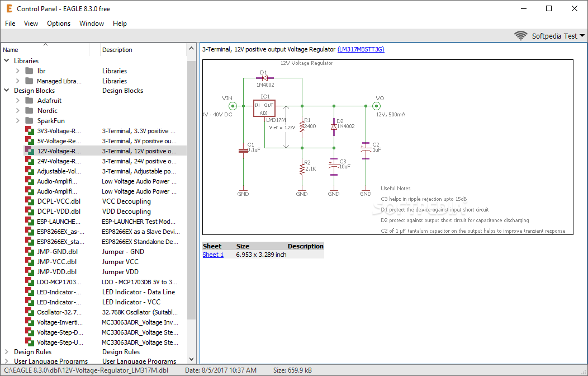Image resolution: width=588 pixels, height=376 pixels.
Task: Click the Oscillator-32.7 block icon
Action: coord(30,312)
